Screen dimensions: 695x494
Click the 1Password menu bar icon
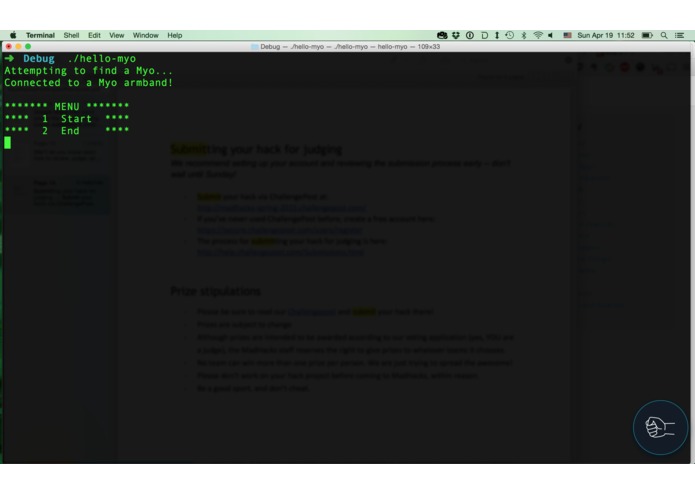[x=470, y=35]
